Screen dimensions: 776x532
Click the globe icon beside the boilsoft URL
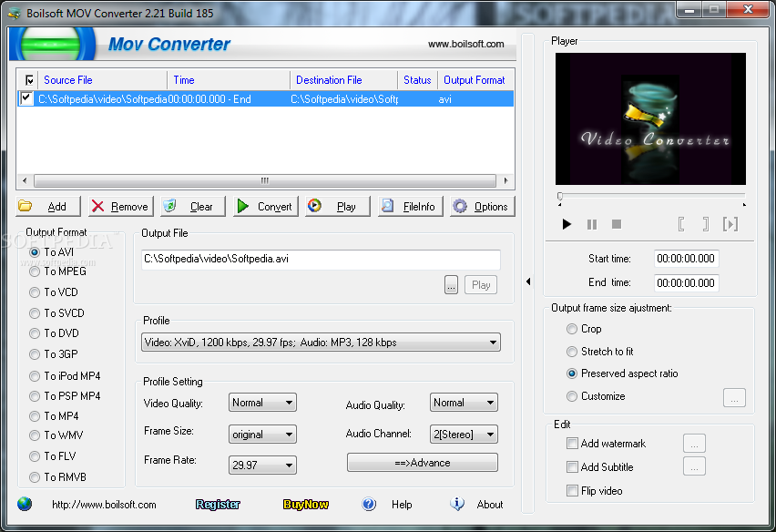(25, 504)
